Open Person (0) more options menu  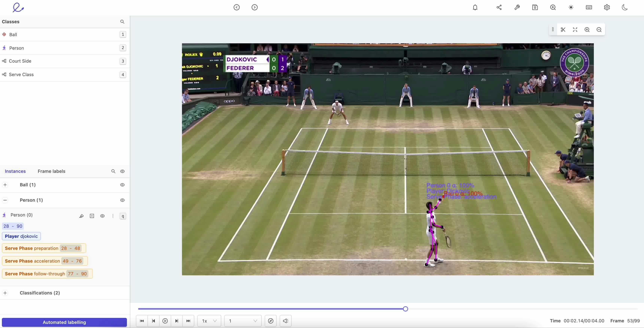[113, 216]
